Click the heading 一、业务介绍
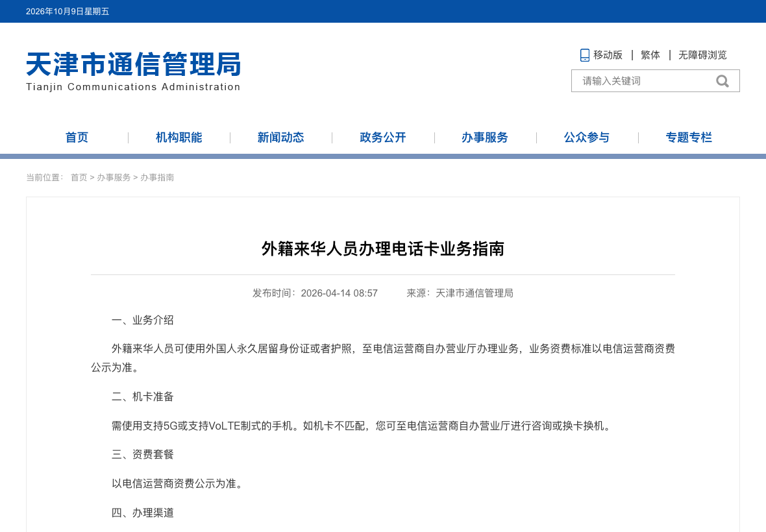This screenshot has height=532, width=766. 143,320
